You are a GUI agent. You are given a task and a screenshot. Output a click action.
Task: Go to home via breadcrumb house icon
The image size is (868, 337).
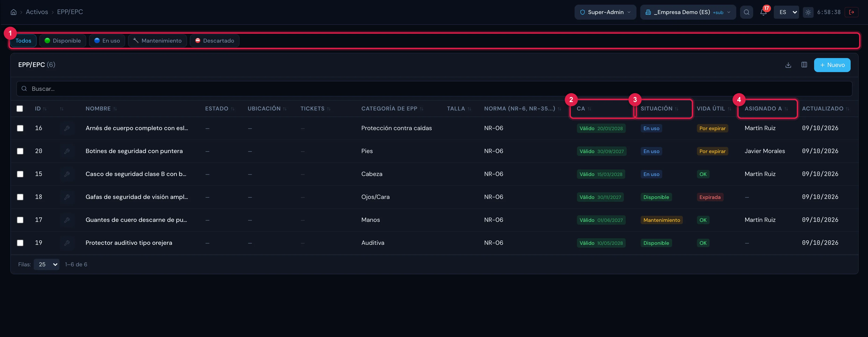14,12
